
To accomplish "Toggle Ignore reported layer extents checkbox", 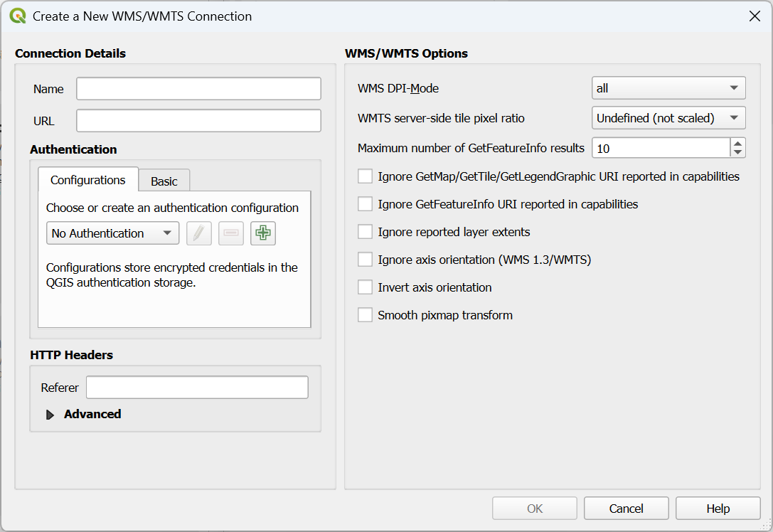I will pyautogui.click(x=365, y=232).
